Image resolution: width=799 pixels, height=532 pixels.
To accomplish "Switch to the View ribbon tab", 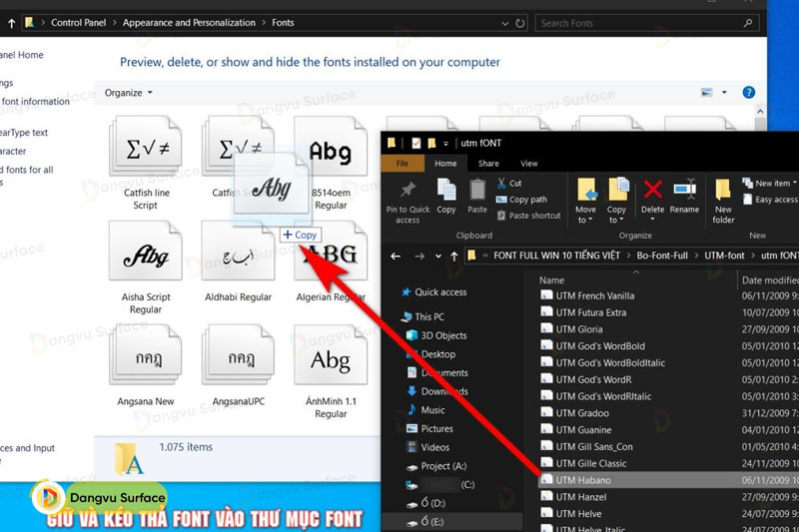I will click(529, 164).
